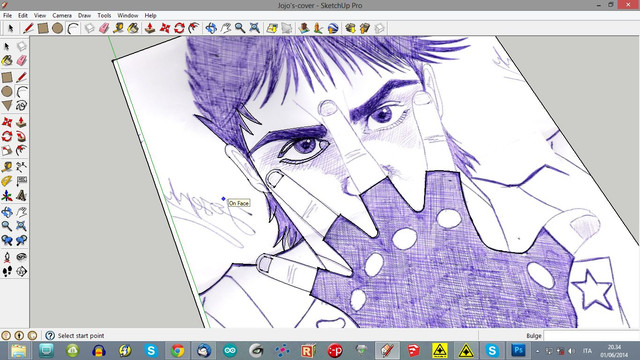Viewport: 640px width, 360px height.
Task: Open the Tools menu
Action: [104, 16]
